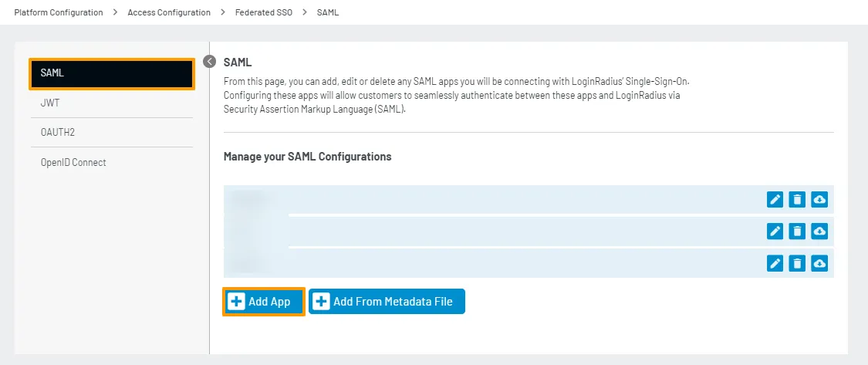Click Add From Metadata File button
The width and height of the screenshot is (868, 365).
[x=387, y=302]
